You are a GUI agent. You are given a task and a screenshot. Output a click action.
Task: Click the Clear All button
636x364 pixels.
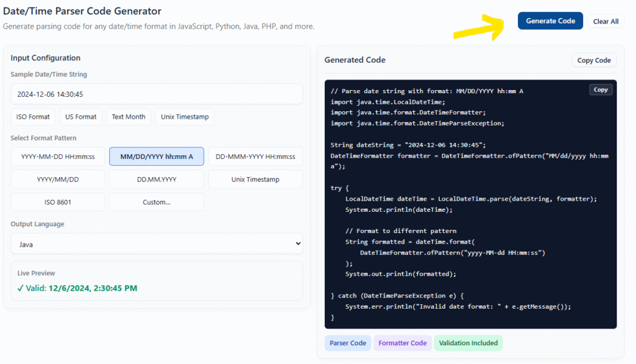click(606, 20)
